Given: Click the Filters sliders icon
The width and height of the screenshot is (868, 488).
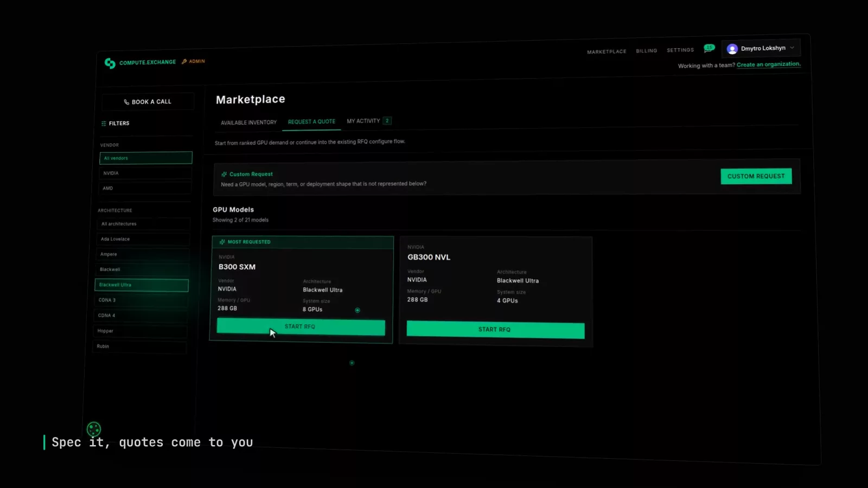Looking at the screenshot, I should pos(104,124).
